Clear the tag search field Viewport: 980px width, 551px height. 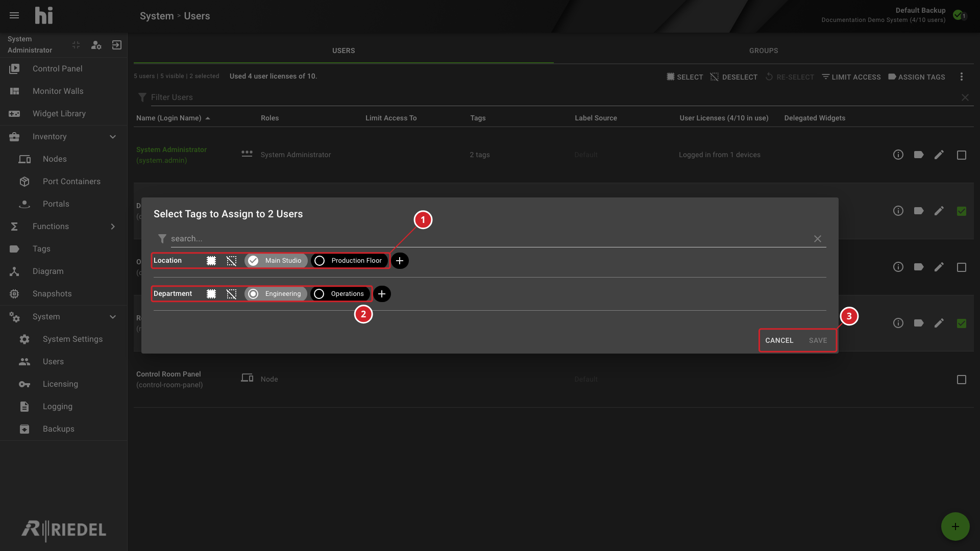[x=818, y=239]
